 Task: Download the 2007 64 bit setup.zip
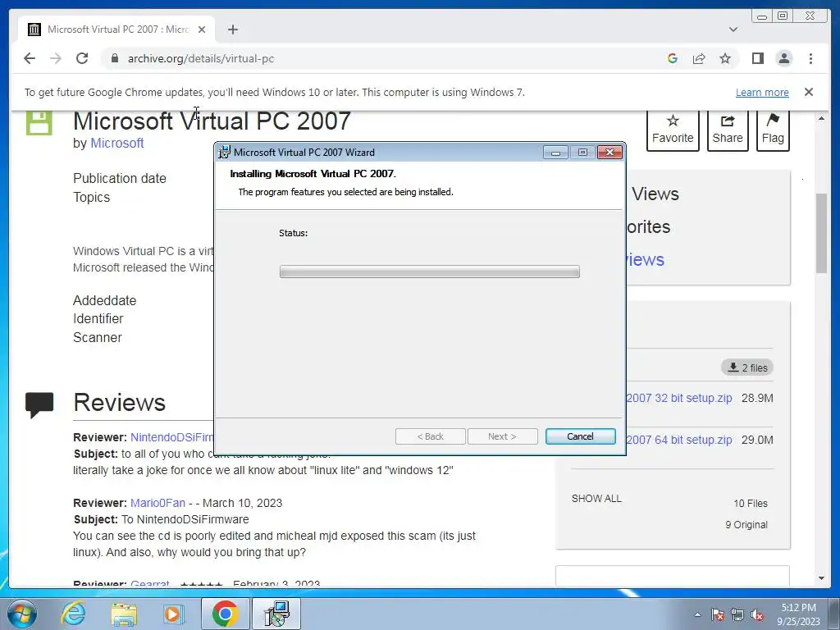click(678, 440)
